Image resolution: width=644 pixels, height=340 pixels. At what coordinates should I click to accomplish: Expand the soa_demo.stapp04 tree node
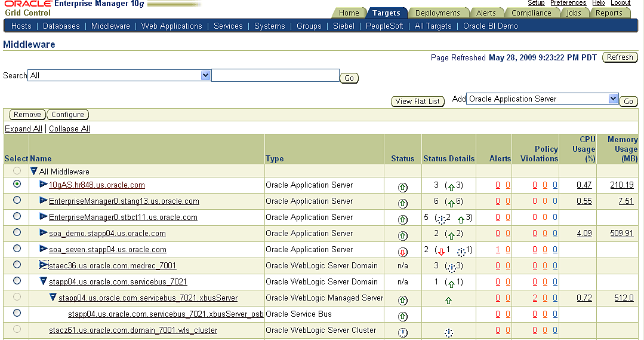pyautogui.click(x=43, y=232)
